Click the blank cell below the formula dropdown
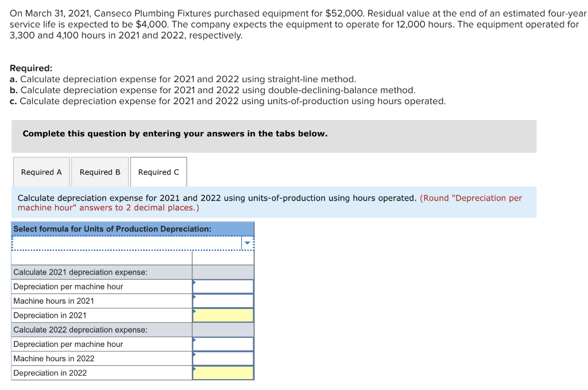Viewport: 588px width, 390px height. (x=102, y=258)
